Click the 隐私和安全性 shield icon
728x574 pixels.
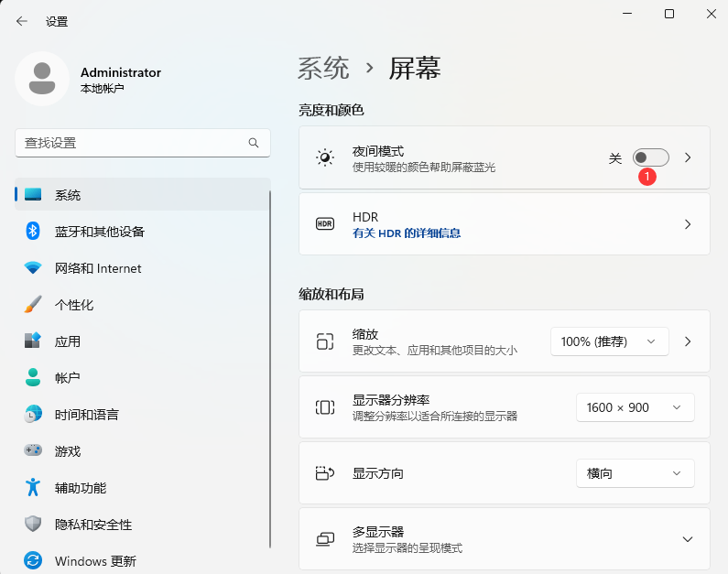click(x=33, y=524)
